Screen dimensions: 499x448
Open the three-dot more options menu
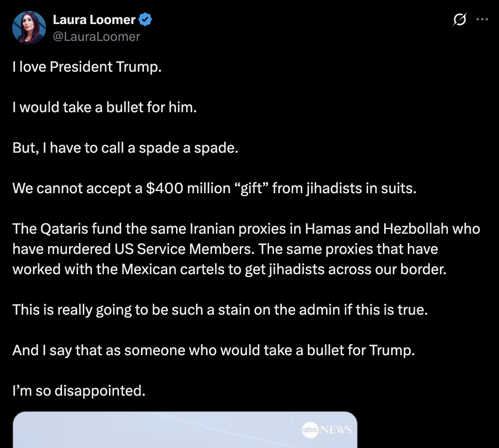pyautogui.click(x=482, y=19)
